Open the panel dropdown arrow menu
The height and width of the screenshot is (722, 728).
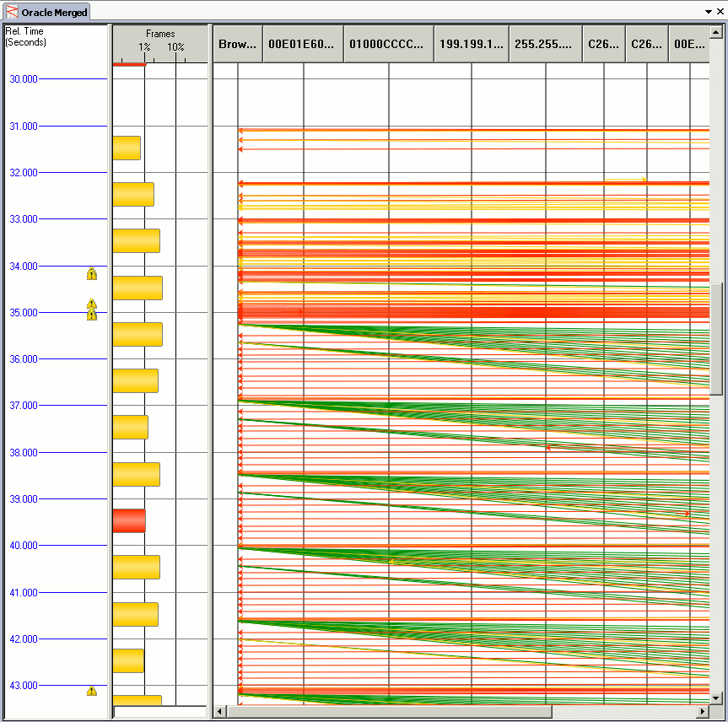709,12
